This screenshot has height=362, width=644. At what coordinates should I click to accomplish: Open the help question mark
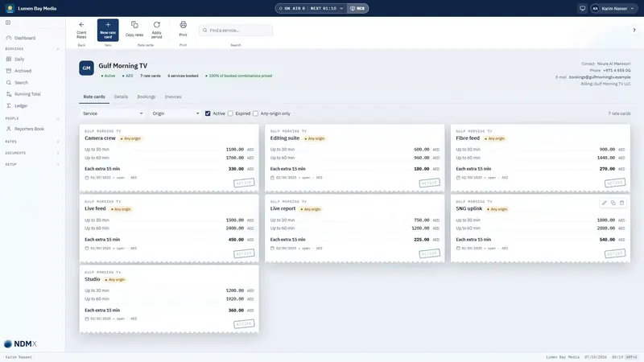[x=634, y=30]
